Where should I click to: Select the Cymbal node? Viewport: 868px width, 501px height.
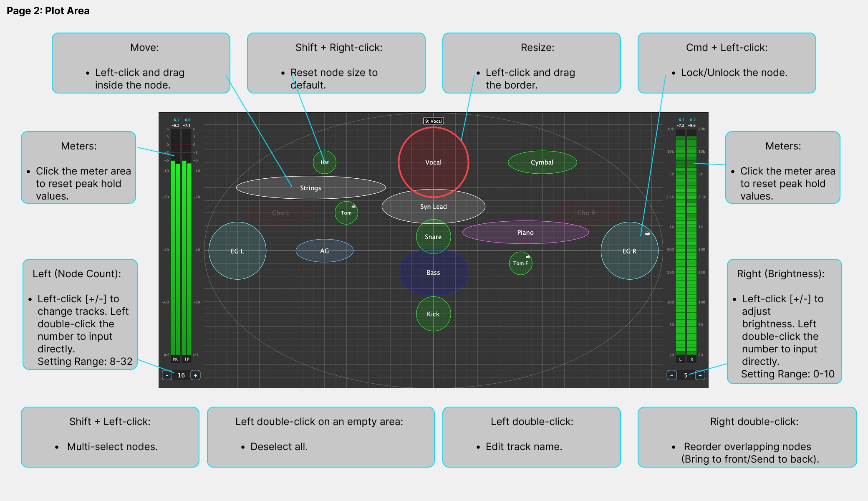tap(542, 162)
